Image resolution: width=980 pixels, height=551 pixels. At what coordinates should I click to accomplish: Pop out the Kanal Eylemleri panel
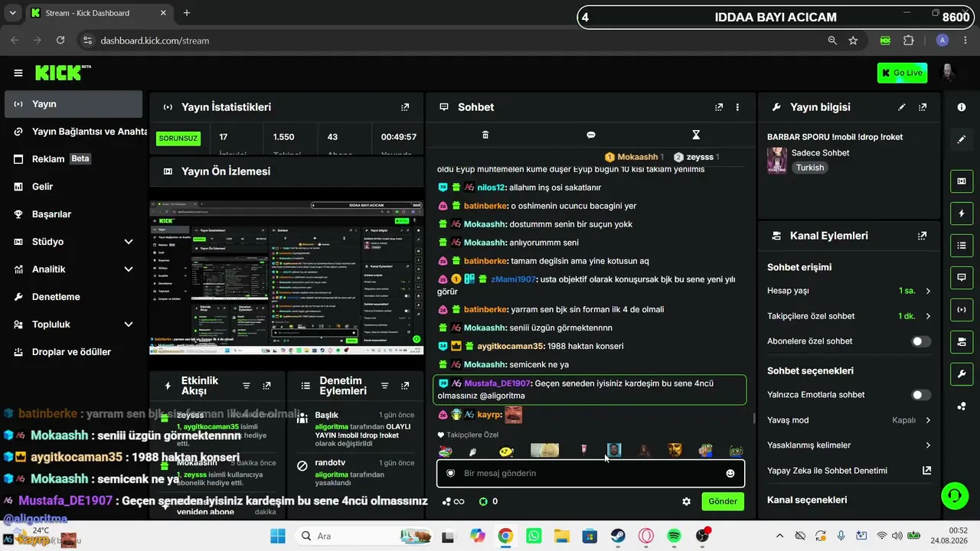[922, 236]
